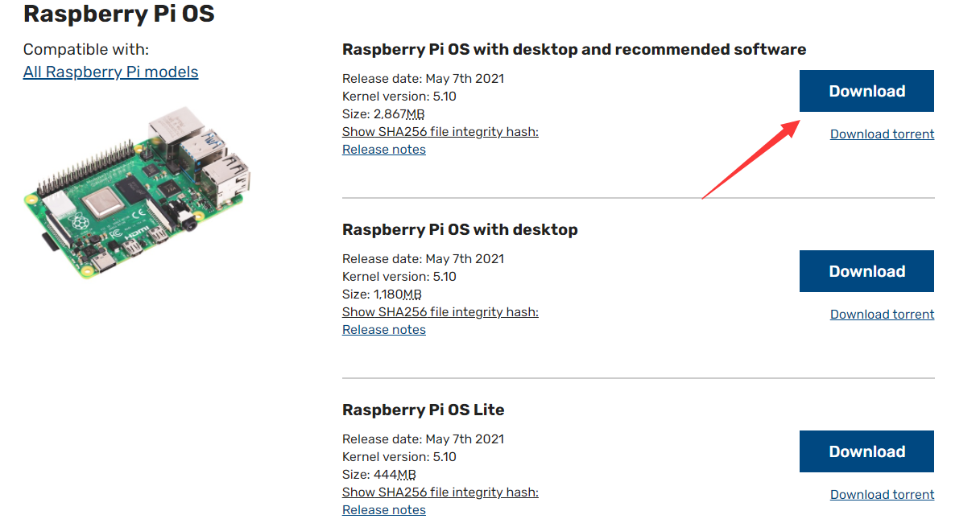Click the main Raspberry Pi OS page title

click(119, 14)
